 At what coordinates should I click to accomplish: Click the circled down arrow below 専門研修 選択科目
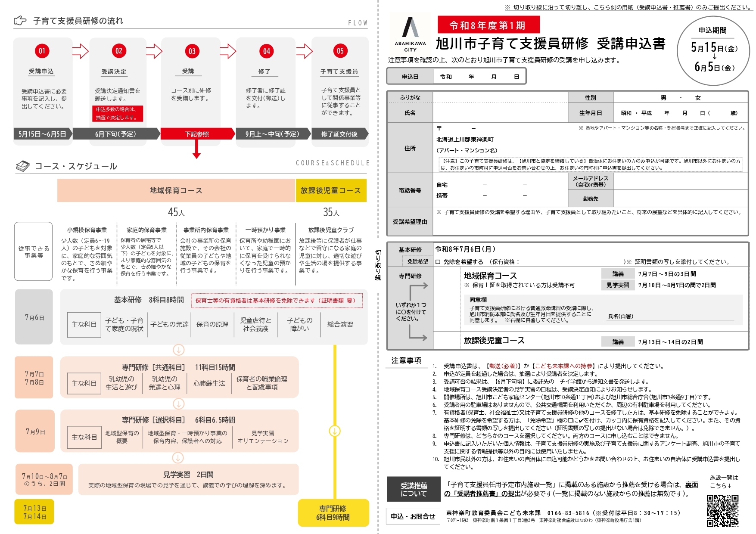click(178, 457)
